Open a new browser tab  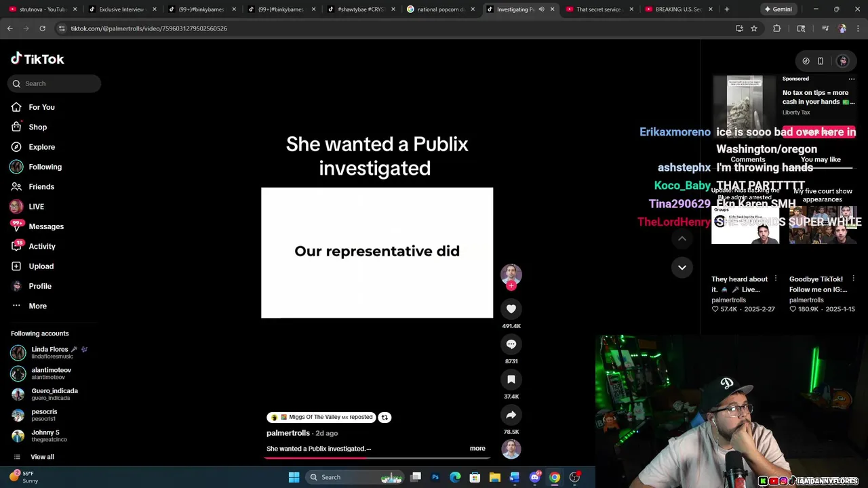coord(726,9)
